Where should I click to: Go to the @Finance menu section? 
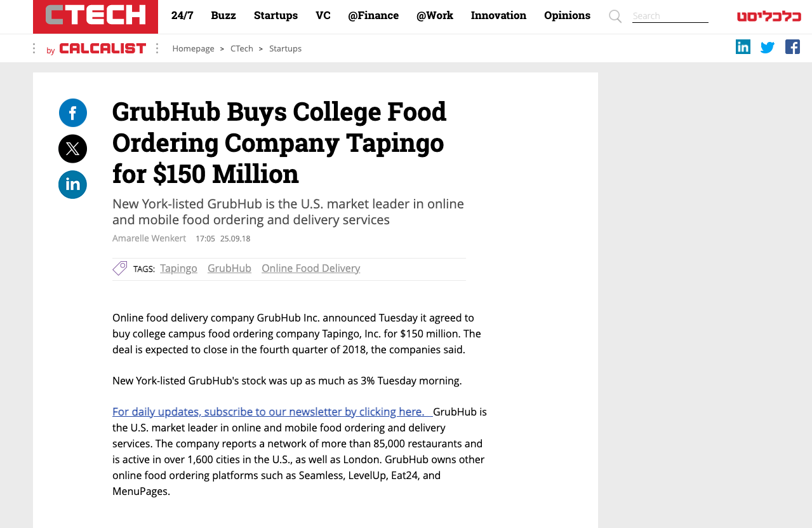[373, 15]
